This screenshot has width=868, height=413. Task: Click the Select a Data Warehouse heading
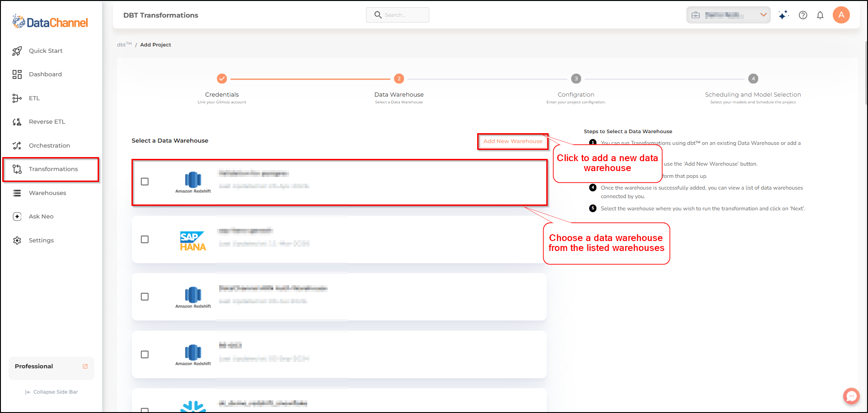(170, 141)
